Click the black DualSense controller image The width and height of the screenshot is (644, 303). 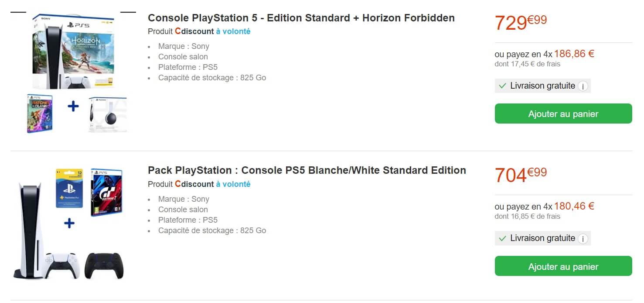click(x=104, y=265)
